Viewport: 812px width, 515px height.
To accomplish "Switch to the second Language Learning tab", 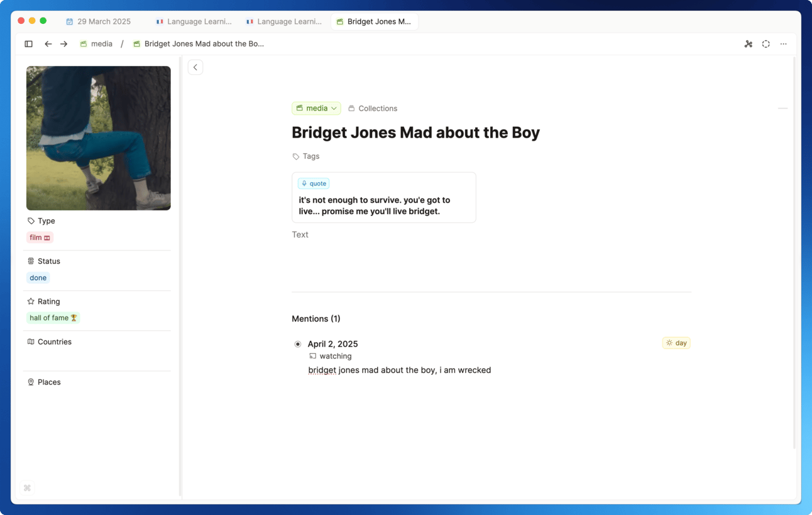I will click(284, 21).
